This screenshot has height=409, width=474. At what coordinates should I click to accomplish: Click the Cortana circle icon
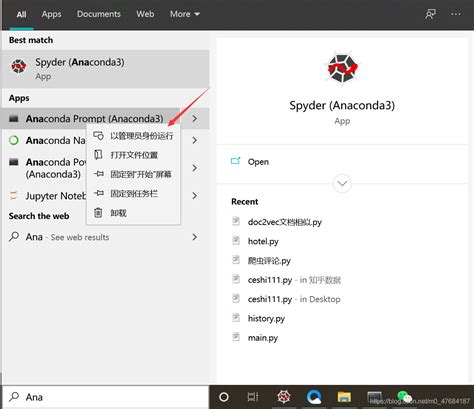224,397
